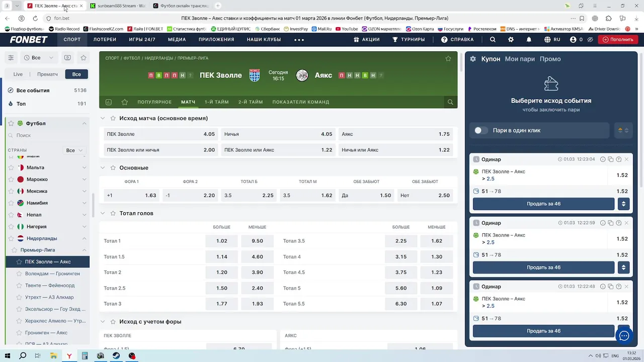Image resolution: width=644 pixels, height=362 pixels.
Task: Open the RU language selector
Action: (552, 40)
